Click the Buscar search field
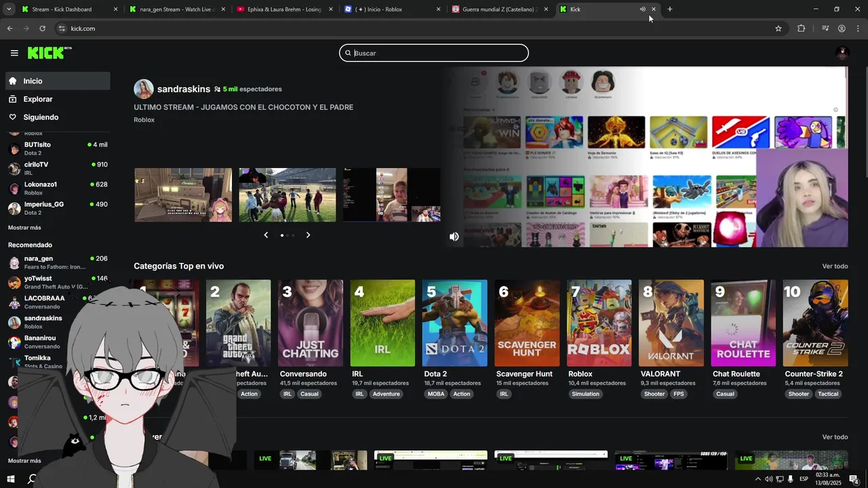Screen dimensions: 868x488 (x=434, y=53)
